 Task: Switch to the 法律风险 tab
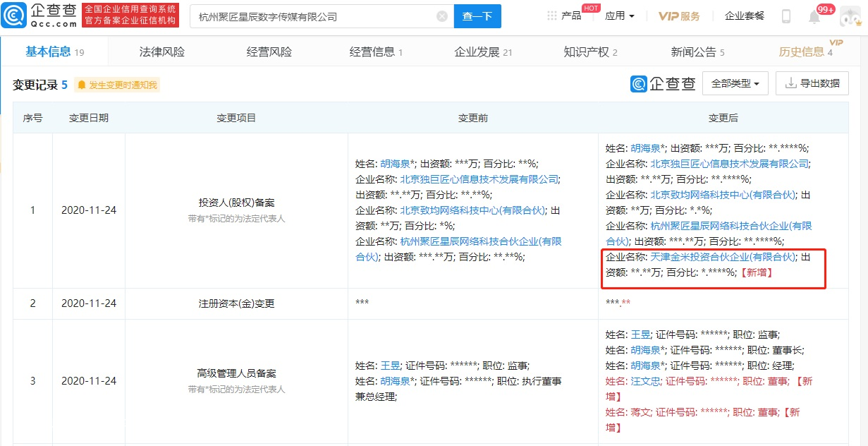pyautogui.click(x=162, y=52)
